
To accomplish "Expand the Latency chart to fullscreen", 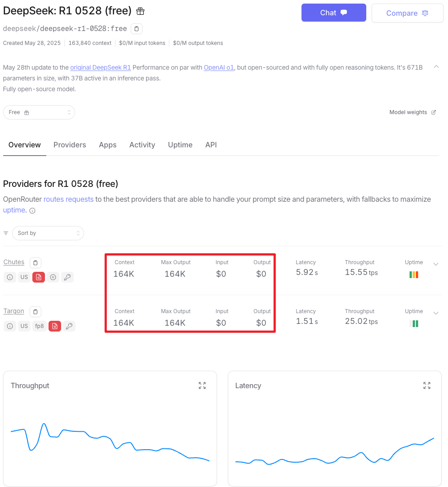I will (x=427, y=386).
